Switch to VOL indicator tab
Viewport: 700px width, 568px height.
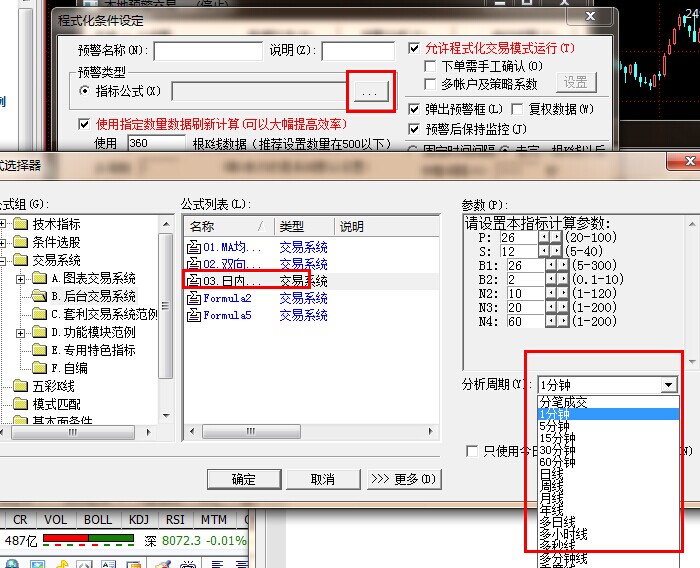[55, 520]
